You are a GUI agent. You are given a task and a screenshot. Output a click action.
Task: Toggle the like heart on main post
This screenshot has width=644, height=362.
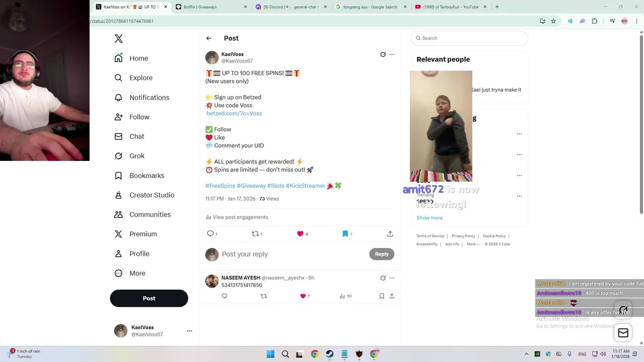coord(300,234)
